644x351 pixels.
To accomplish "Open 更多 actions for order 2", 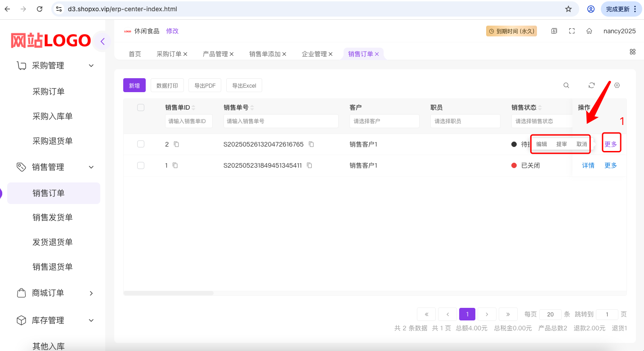I will pyautogui.click(x=611, y=144).
